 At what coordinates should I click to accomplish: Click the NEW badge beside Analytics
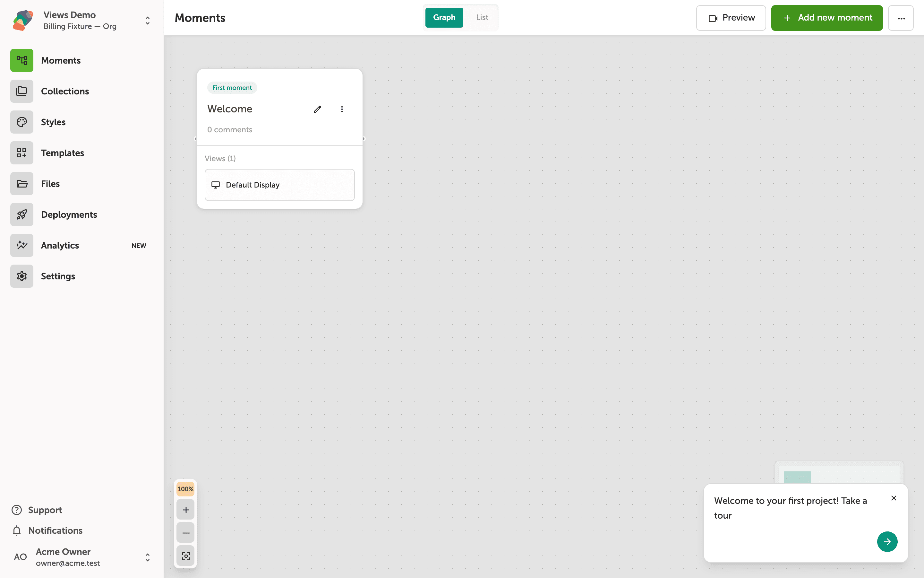tap(139, 246)
